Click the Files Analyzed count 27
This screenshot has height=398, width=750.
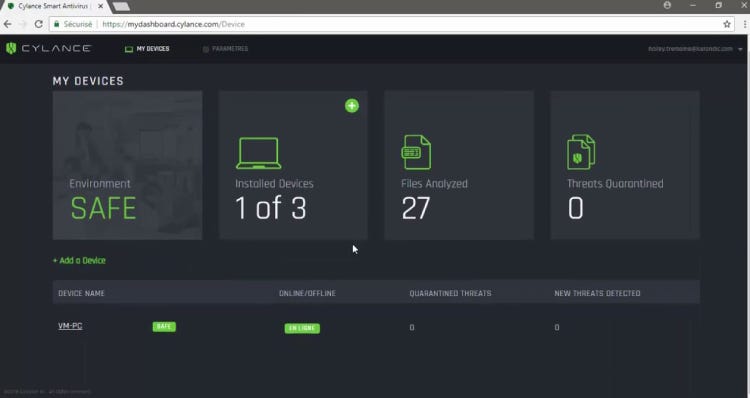click(416, 208)
